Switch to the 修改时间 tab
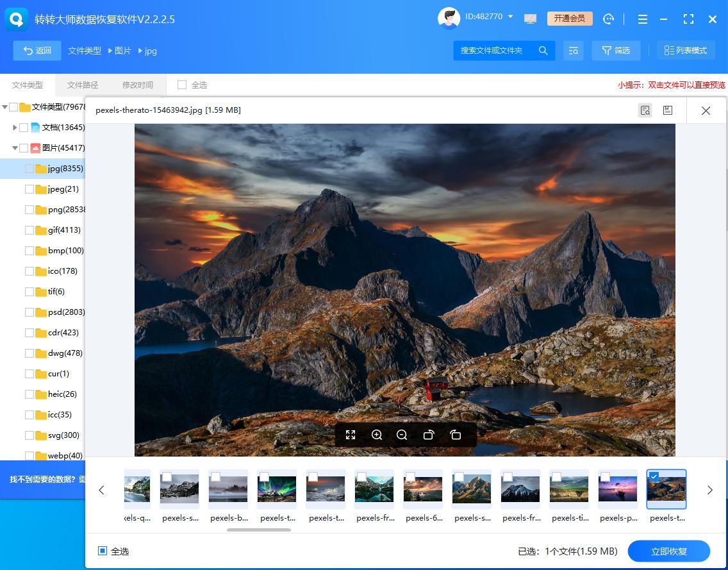 click(x=137, y=84)
